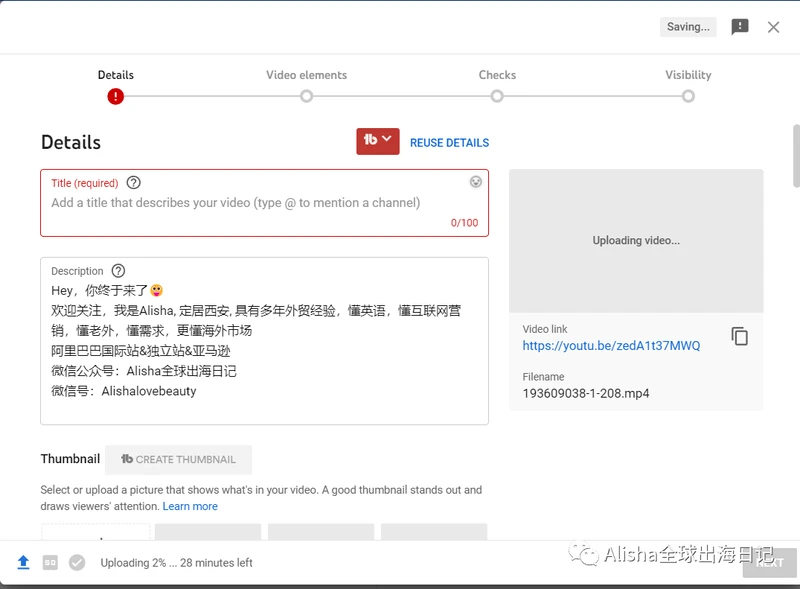Click CREATE THUMBNAIL button
The height and width of the screenshot is (589, 800).
(x=178, y=459)
